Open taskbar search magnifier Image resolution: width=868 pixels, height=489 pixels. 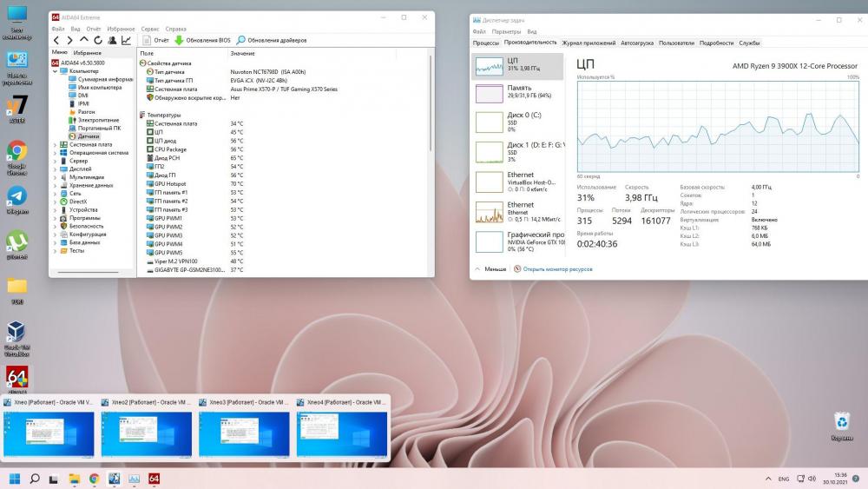tap(35, 479)
